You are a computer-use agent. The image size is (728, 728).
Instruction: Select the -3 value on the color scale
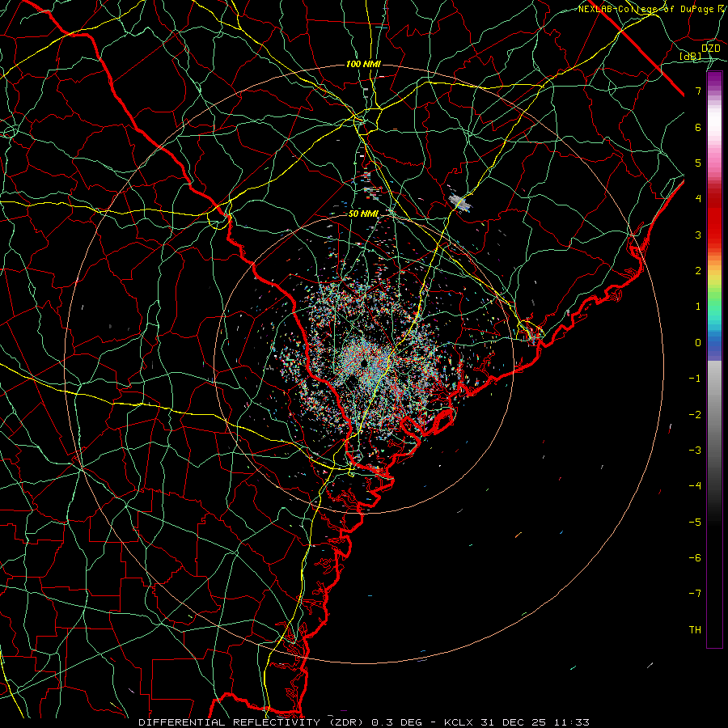pyautogui.click(x=695, y=451)
